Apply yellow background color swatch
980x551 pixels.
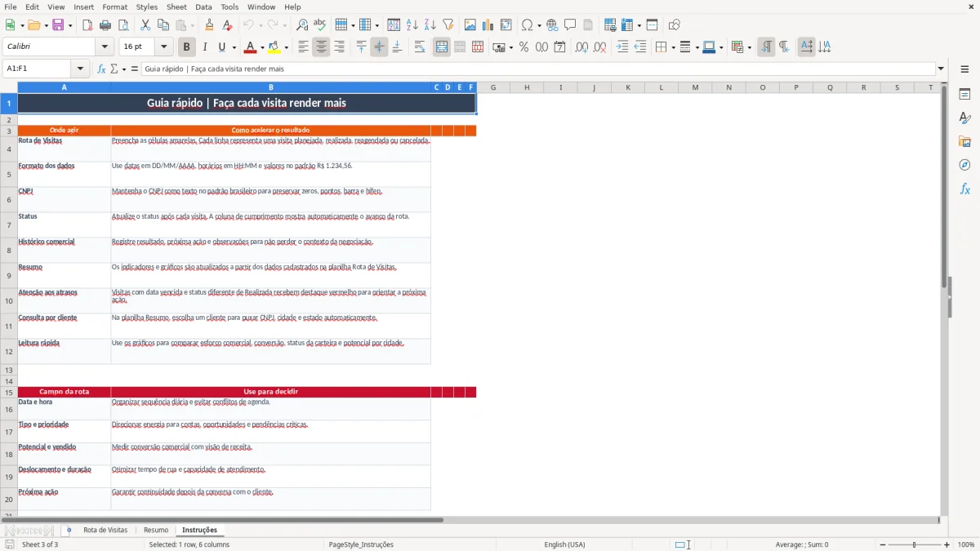pyautogui.click(x=274, y=47)
